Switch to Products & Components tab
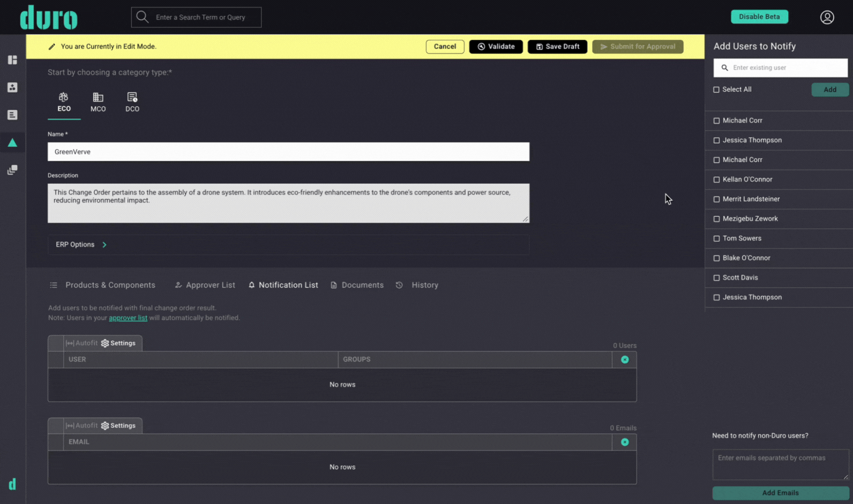The width and height of the screenshot is (853, 504). coord(103,285)
